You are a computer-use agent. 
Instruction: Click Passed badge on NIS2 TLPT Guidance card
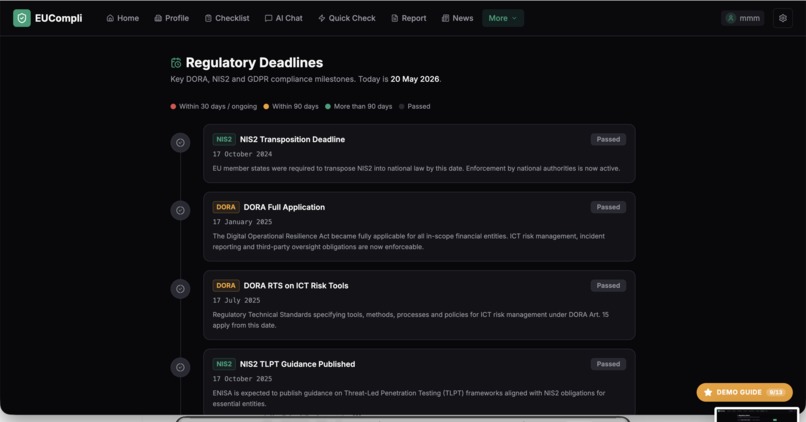(608, 364)
